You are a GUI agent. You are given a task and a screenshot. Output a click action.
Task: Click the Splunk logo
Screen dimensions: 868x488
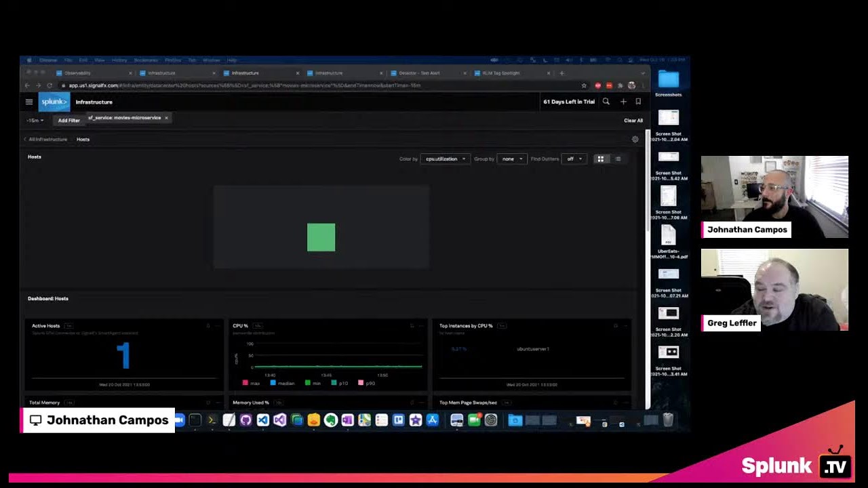tap(54, 102)
